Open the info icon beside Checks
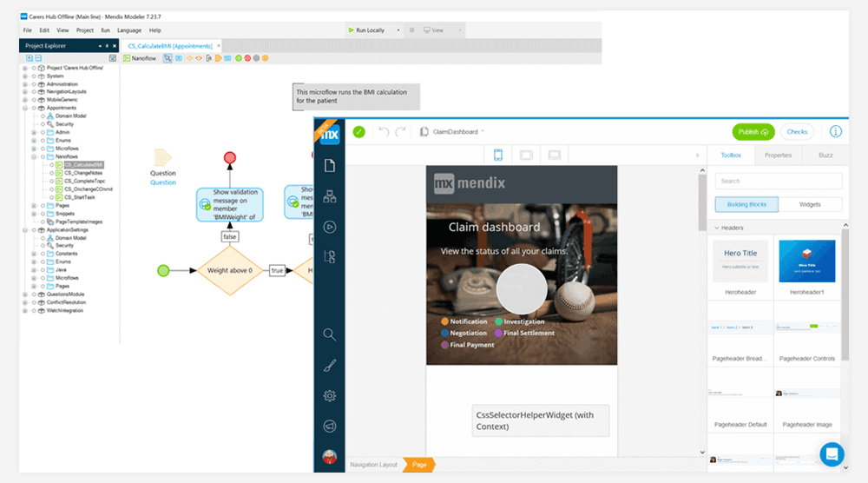 [835, 131]
